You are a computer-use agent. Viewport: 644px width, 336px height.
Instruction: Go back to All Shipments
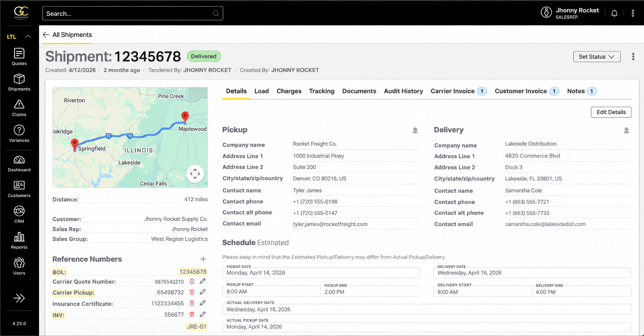pyautogui.click(x=67, y=35)
